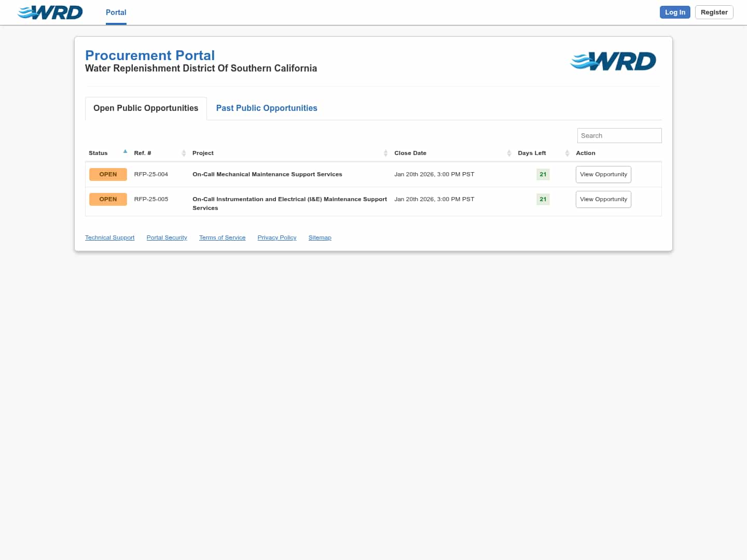
Task: Click the Procurement Portal heading
Action: (x=150, y=55)
